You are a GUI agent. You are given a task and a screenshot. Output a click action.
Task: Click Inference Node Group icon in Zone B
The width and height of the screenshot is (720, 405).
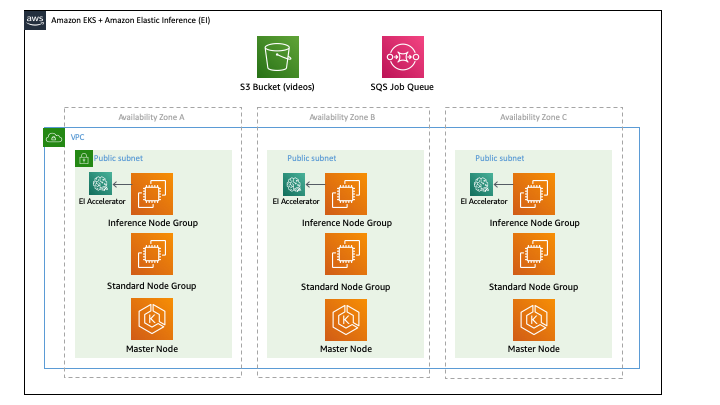(x=346, y=194)
